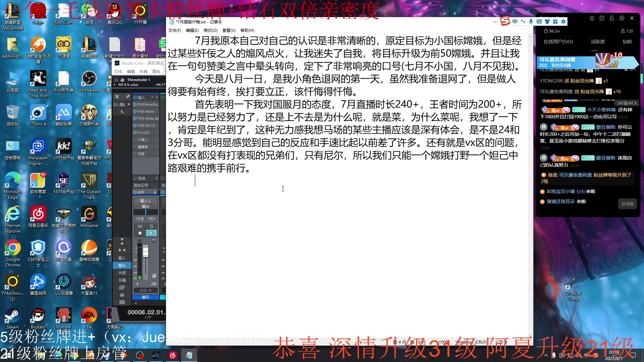Activate voice input on the Sogou toolbar

(531, 21)
